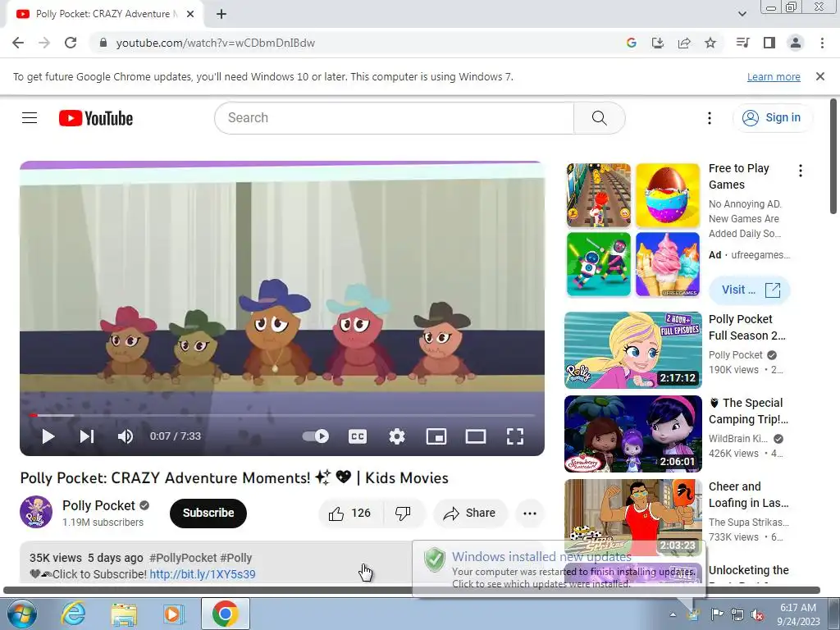
Task: Skip to next video
Action: pyautogui.click(x=87, y=436)
